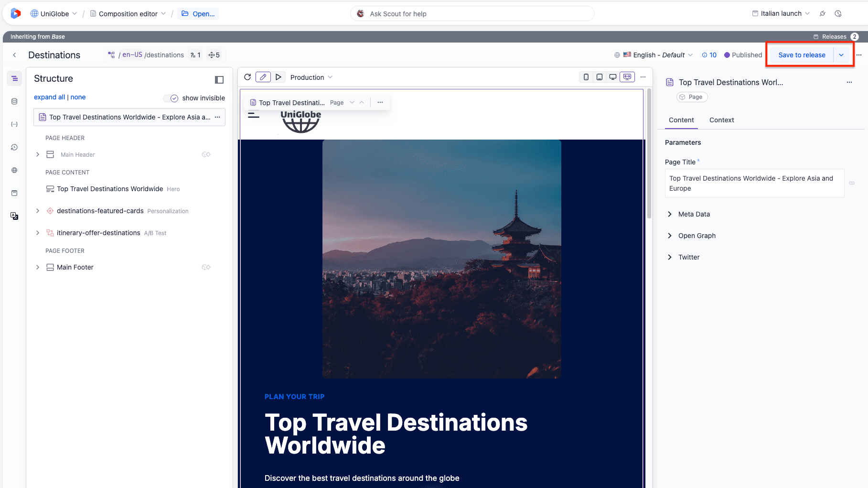Viewport: 868px width, 488px height.
Task: Toggle the show invisible switch
Action: (171, 98)
